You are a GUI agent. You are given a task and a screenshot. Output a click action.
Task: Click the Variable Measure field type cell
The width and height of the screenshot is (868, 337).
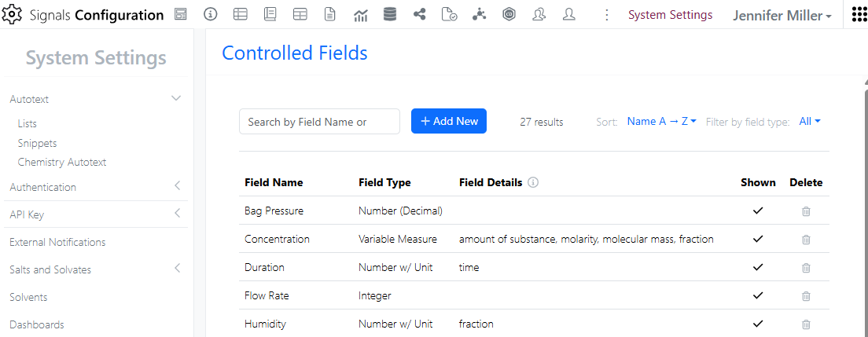398,239
